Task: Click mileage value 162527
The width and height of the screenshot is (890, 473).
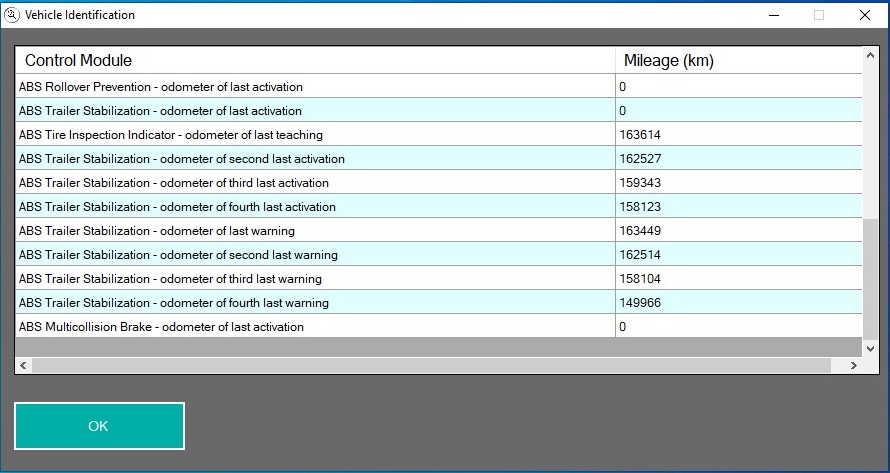Action: pyautogui.click(x=640, y=158)
